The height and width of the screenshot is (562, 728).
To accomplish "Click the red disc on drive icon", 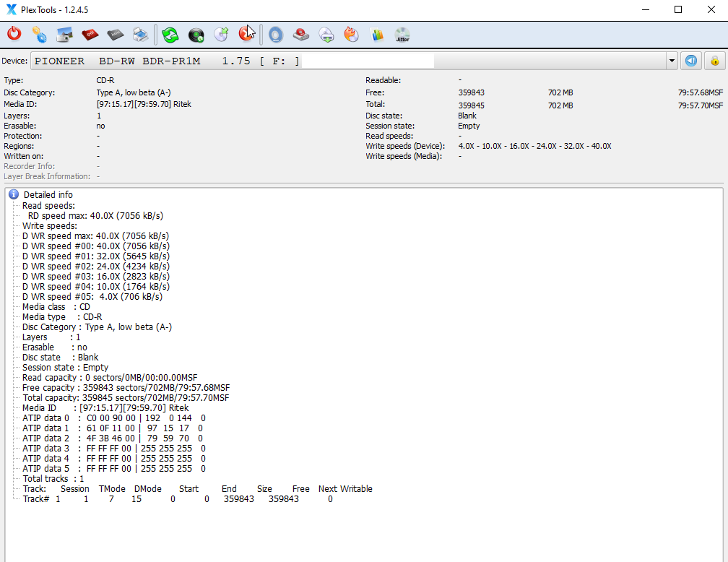I will (301, 35).
